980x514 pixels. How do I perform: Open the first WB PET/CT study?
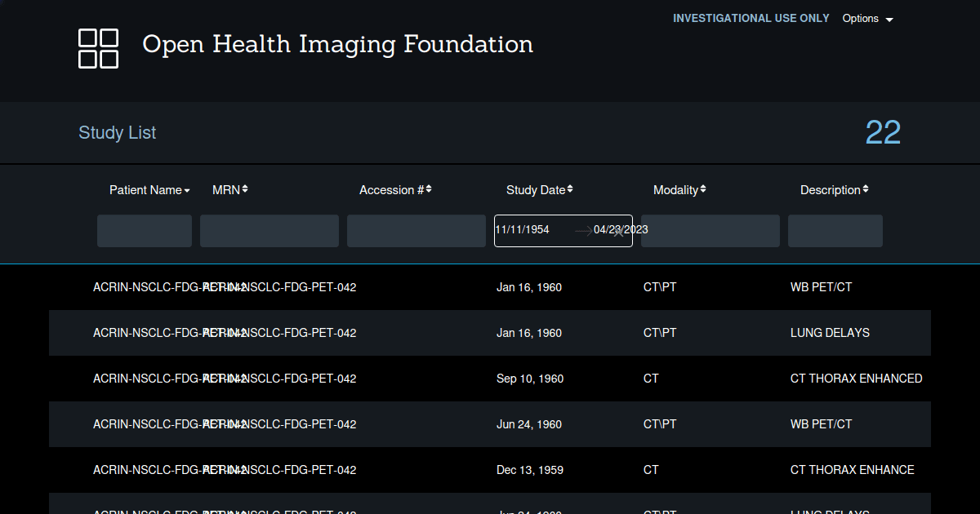click(x=490, y=287)
